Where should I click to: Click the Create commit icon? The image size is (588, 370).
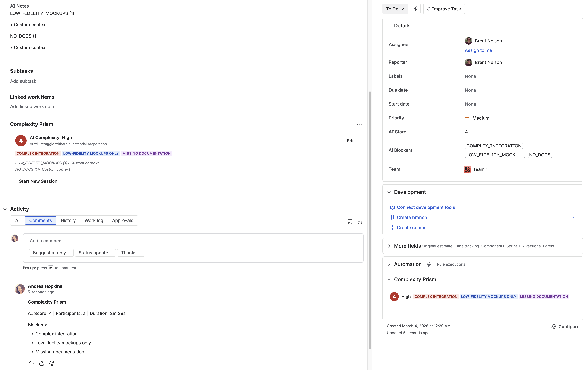point(392,227)
